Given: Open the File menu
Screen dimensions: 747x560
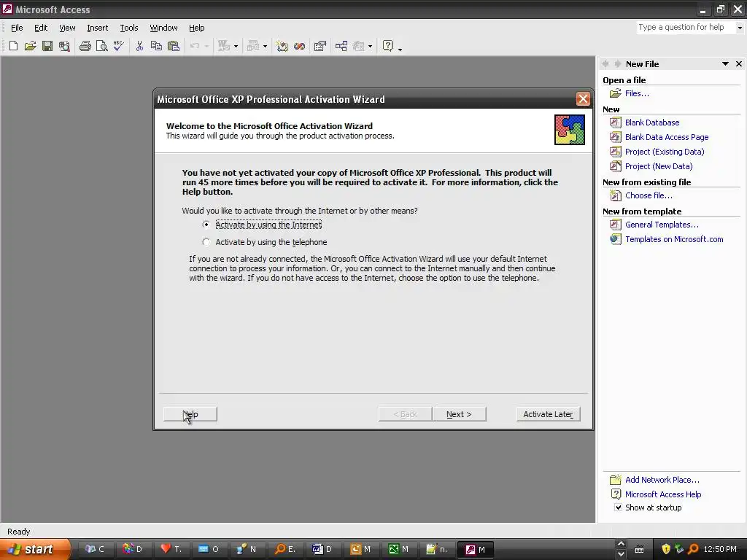Looking at the screenshot, I should [17, 28].
